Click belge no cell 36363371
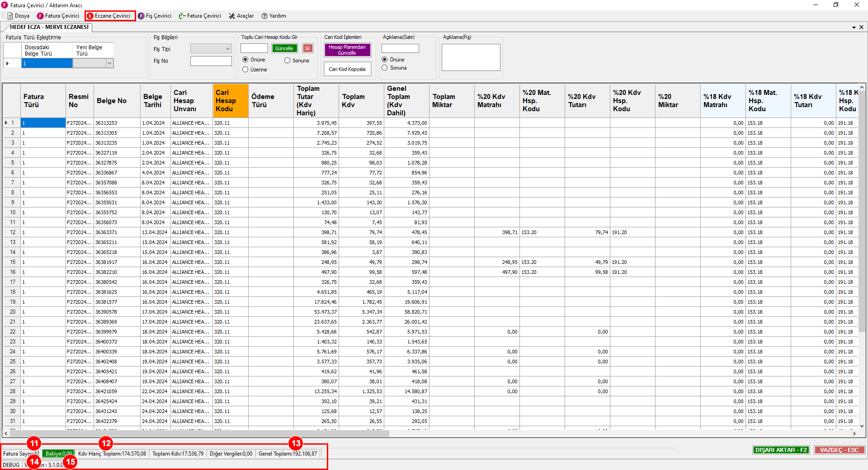Viewport: 868px width, 470px height. pos(117,232)
